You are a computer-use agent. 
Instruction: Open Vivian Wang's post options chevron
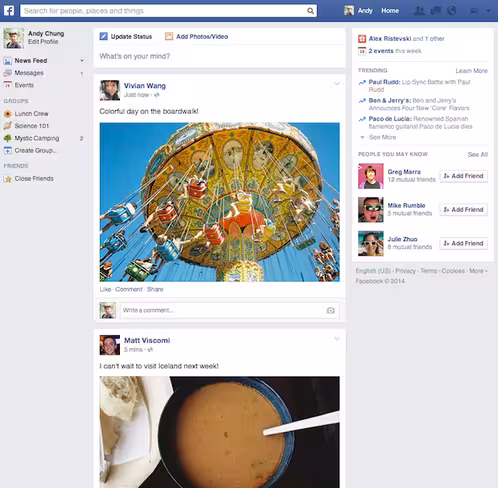(x=337, y=84)
